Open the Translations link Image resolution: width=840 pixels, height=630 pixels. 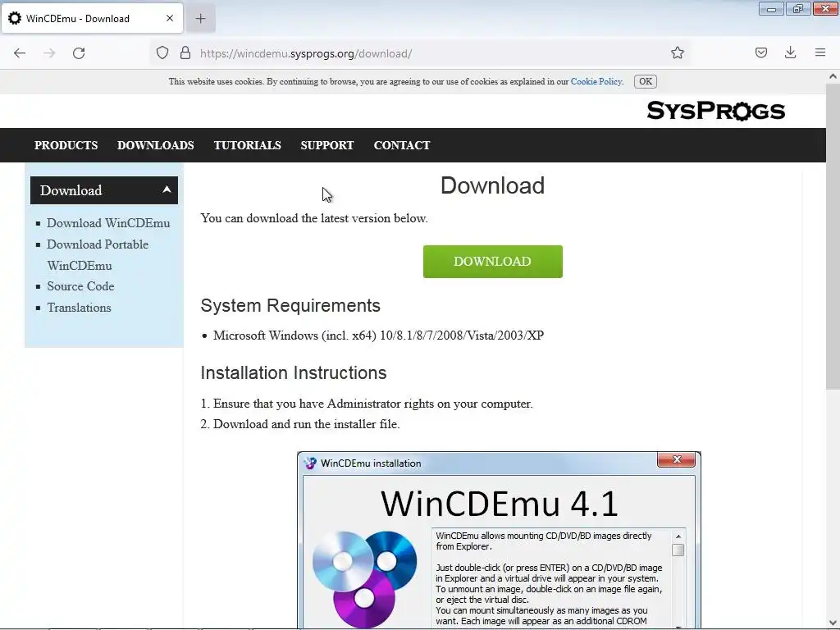(x=79, y=308)
